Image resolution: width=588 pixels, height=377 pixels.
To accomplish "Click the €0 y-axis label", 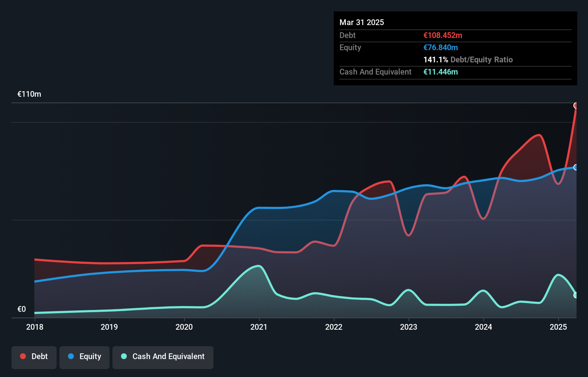I will pyautogui.click(x=21, y=309).
